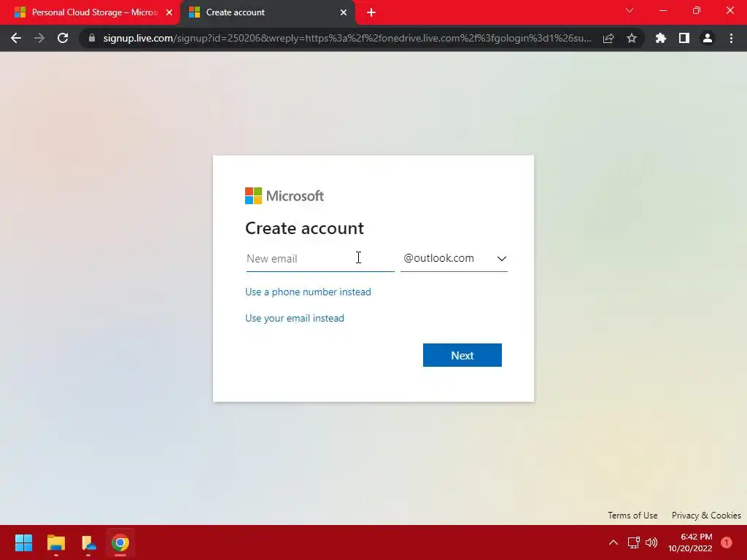Reload the page with refresh icon
Image resolution: width=747 pixels, height=560 pixels.
click(x=63, y=38)
